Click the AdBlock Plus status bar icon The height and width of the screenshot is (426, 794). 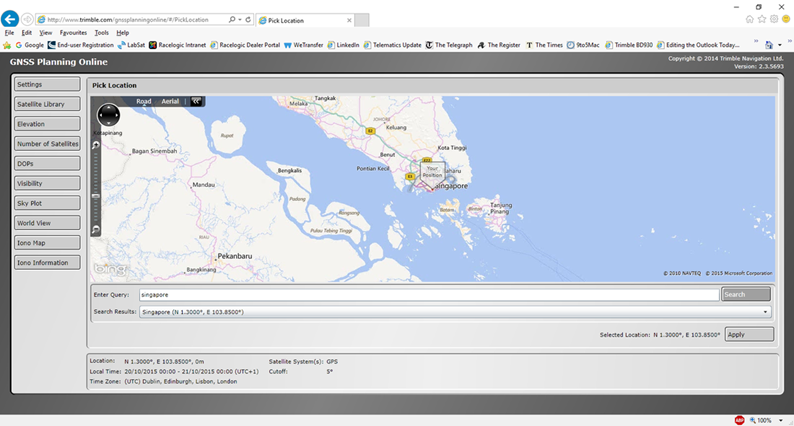739,420
